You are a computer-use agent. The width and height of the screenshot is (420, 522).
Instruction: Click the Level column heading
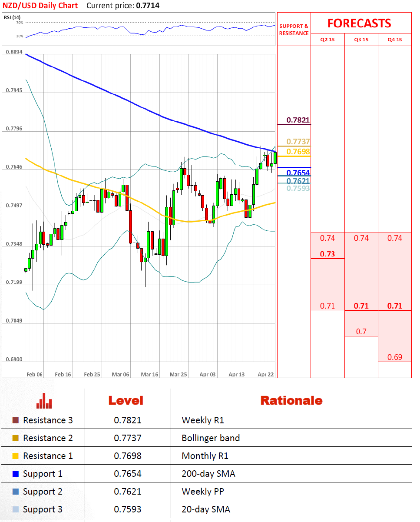click(126, 400)
